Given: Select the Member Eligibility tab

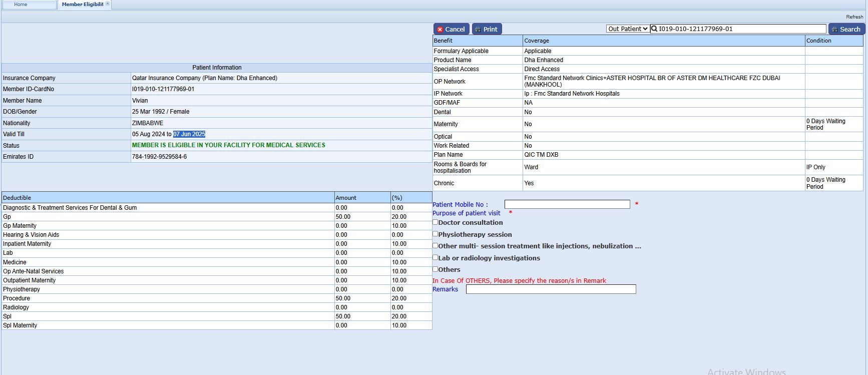Looking at the screenshot, I should [82, 5].
